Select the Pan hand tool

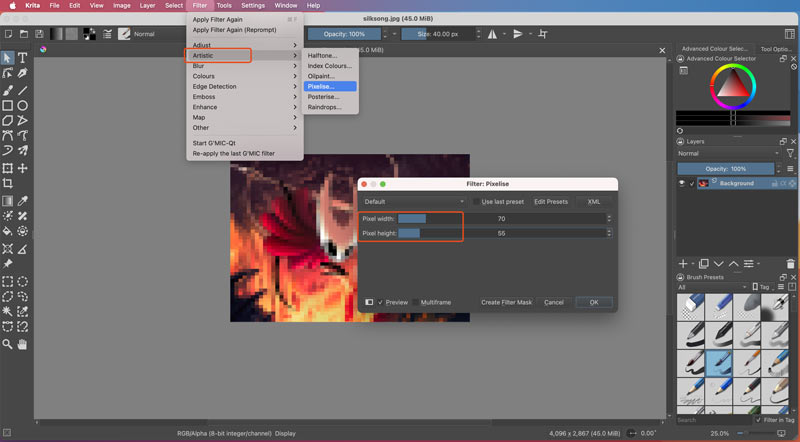[x=22, y=345]
